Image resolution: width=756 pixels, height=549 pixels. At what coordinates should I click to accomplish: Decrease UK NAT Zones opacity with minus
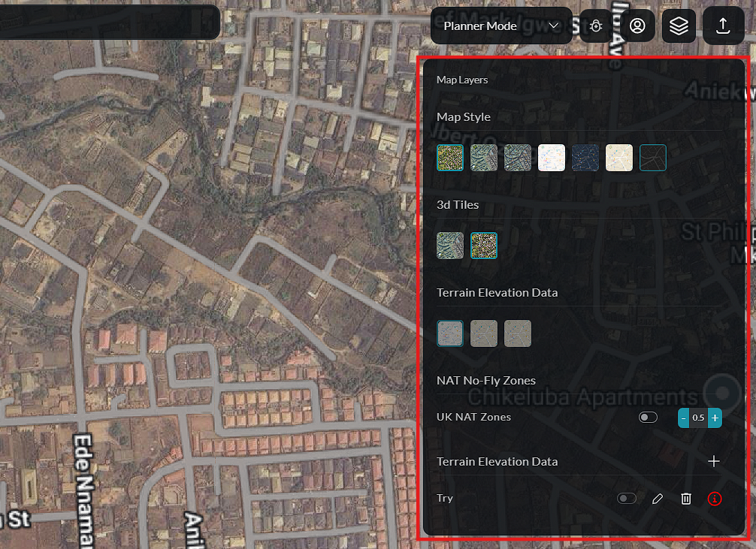(683, 418)
